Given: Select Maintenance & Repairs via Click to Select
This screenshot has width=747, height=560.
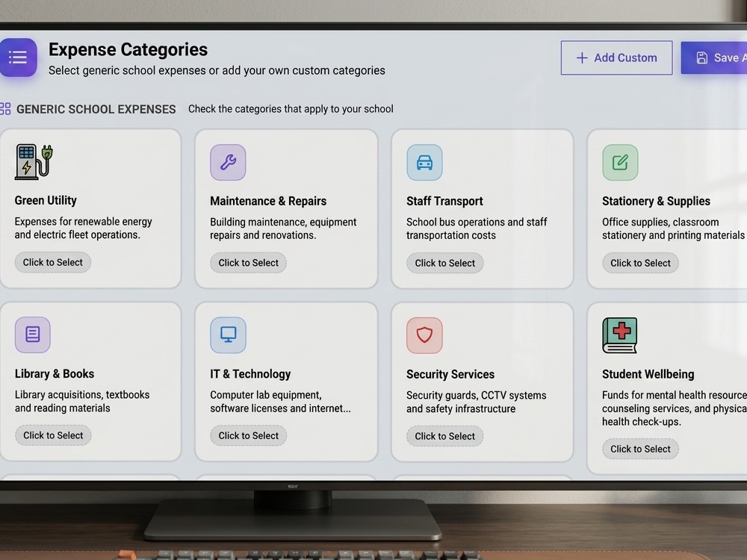Looking at the screenshot, I should click(x=248, y=263).
